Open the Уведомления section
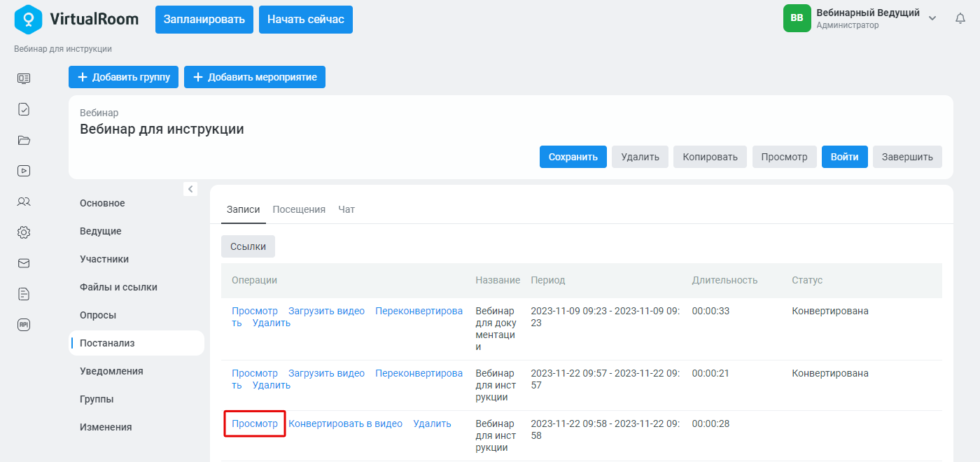Viewport: 980px width, 462px height. tap(111, 371)
